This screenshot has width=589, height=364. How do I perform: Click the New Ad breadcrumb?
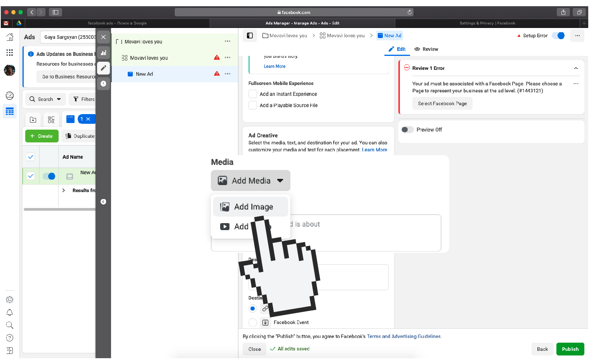click(x=389, y=36)
